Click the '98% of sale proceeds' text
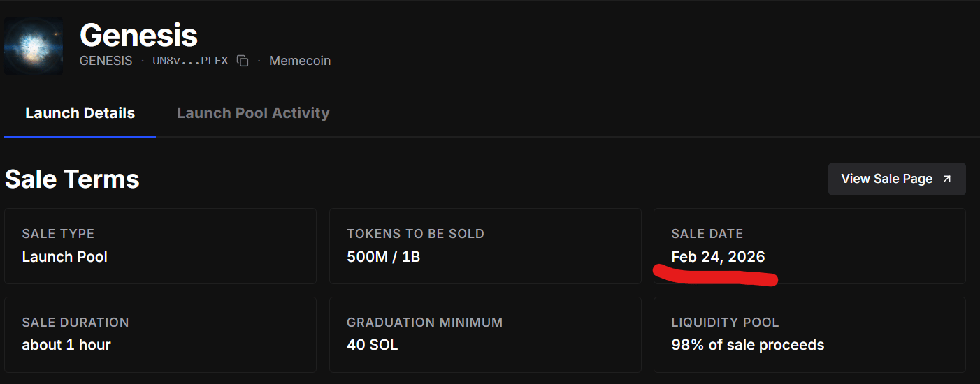The height and width of the screenshot is (384, 980). tap(747, 345)
